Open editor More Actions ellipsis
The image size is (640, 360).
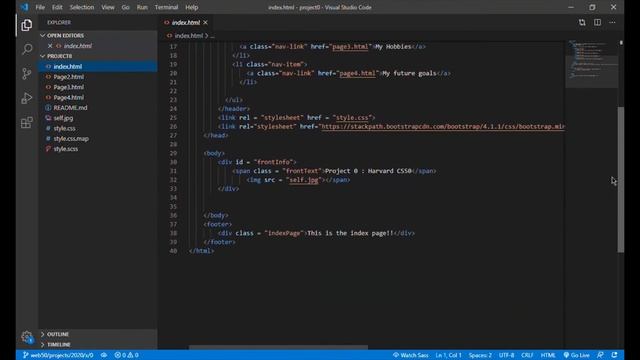tap(612, 22)
